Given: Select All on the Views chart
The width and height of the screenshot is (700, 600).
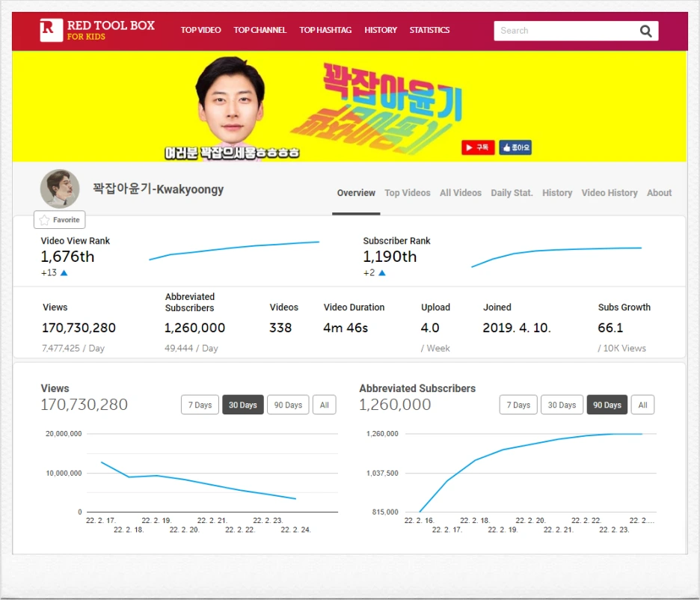Looking at the screenshot, I should tap(324, 405).
